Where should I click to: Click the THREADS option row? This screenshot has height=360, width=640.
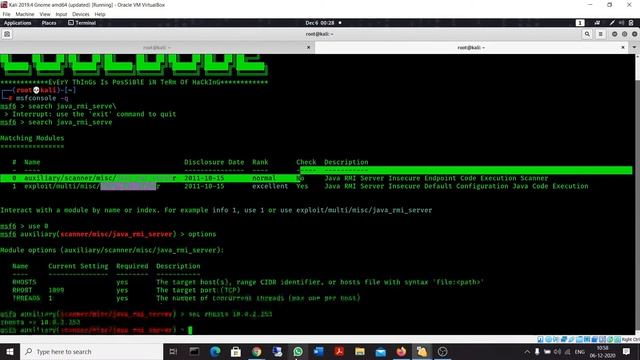tap(186, 298)
